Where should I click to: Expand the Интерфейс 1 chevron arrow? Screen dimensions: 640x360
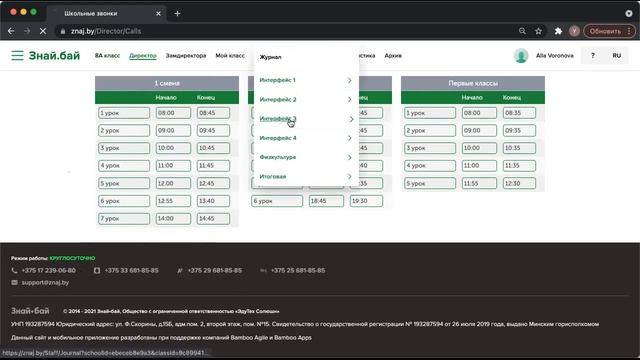350,80
